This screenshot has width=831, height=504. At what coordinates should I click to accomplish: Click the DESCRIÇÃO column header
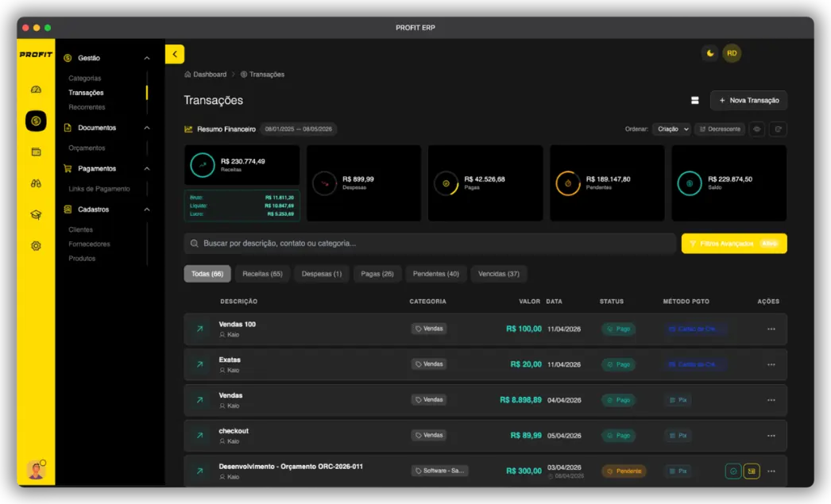coord(239,302)
